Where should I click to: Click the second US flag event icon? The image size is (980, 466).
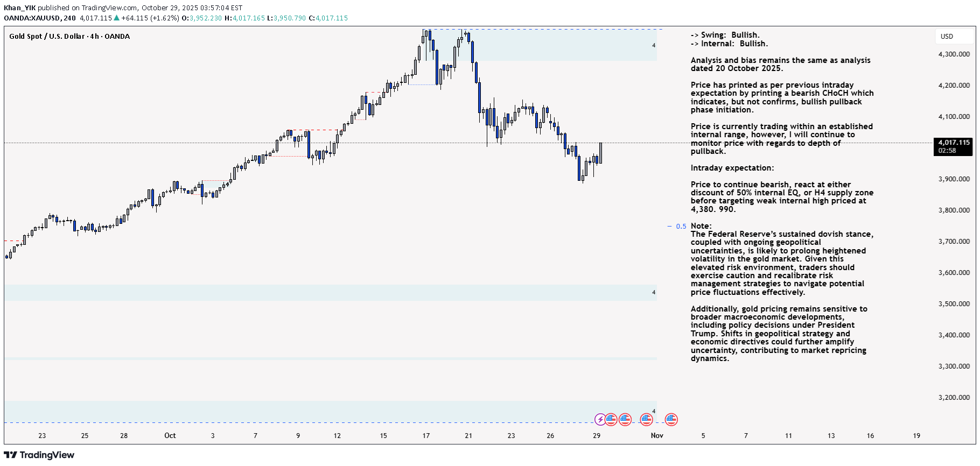pos(625,420)
